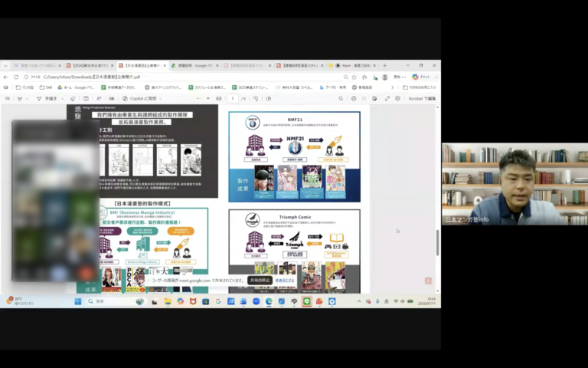Zoom out the PDF with minus button
588x368 pixels.
click(199, 98)
